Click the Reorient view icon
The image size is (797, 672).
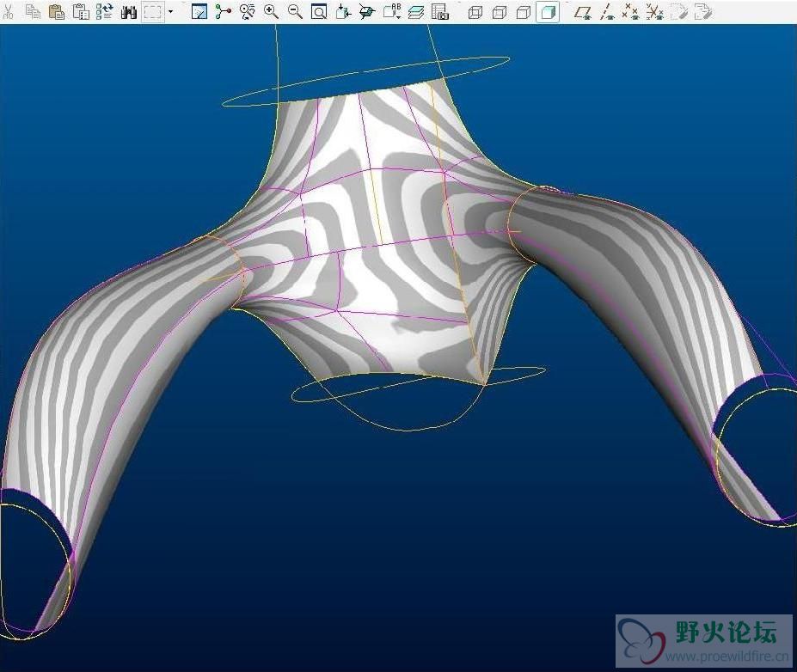coord(344,12)
